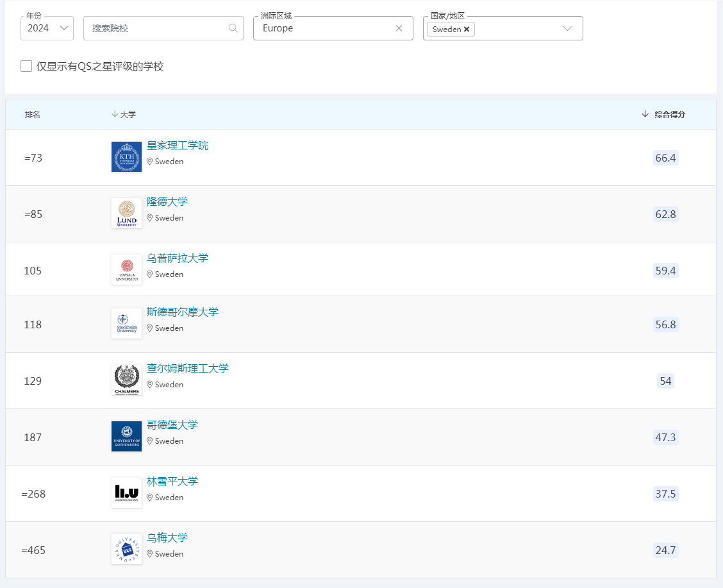Open the Europe region dropdown
This screenshot has height=588, width=723.
324,28
